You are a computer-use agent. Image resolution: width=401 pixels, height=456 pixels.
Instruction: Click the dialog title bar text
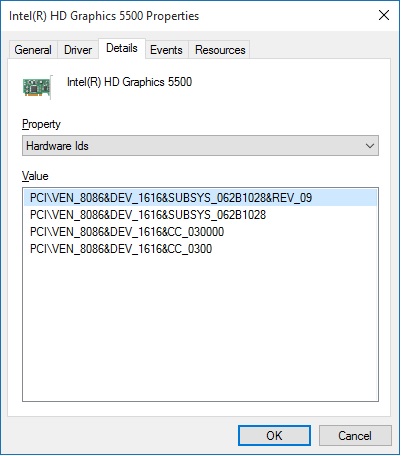coord(104,16)
